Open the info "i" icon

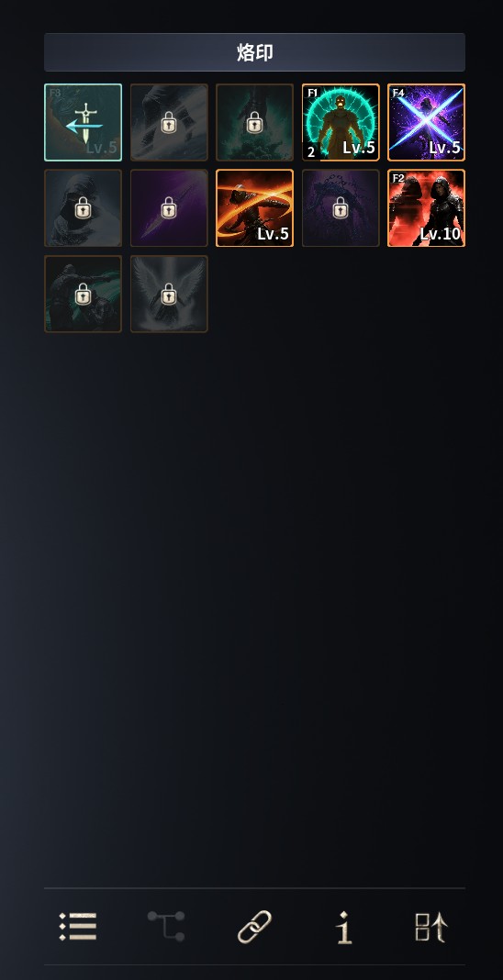click(343, 927)
